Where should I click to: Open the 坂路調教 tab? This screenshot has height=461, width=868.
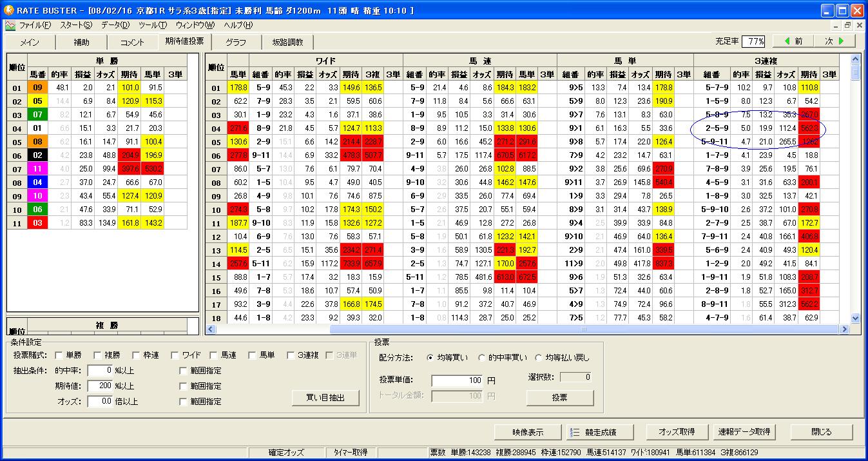pos(287,43)
